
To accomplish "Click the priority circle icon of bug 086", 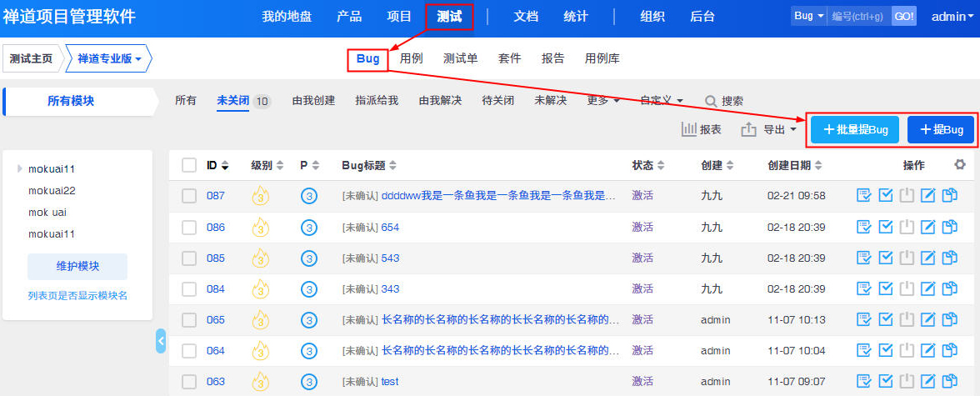I will point(308,227).
